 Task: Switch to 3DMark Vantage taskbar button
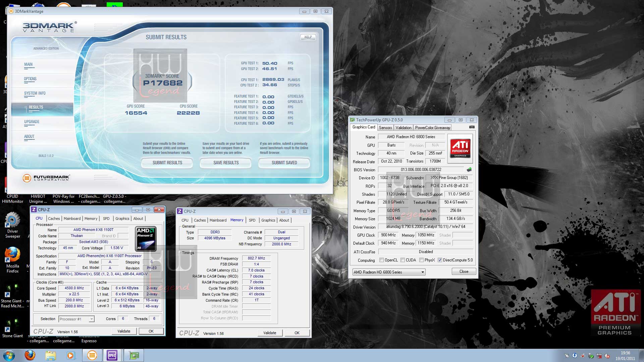[92, 355]
